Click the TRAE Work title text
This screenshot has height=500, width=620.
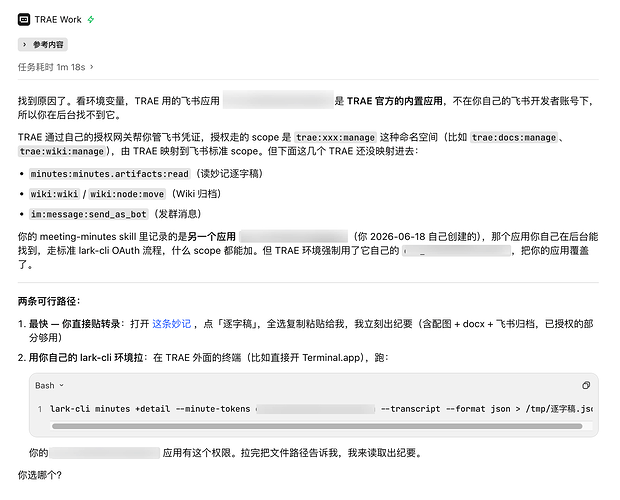click(x=58, y=19)
